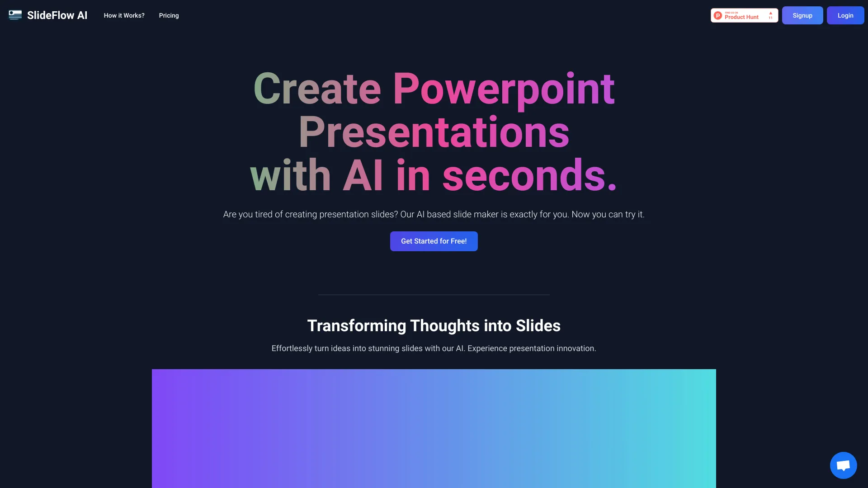Click the Login button icon area
The width and height of the screenshot is (868, 488).
pos(845,15)
